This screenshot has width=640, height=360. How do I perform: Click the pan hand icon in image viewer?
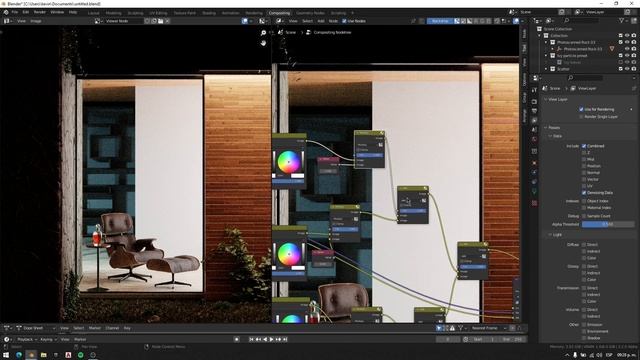click(263, 42)
